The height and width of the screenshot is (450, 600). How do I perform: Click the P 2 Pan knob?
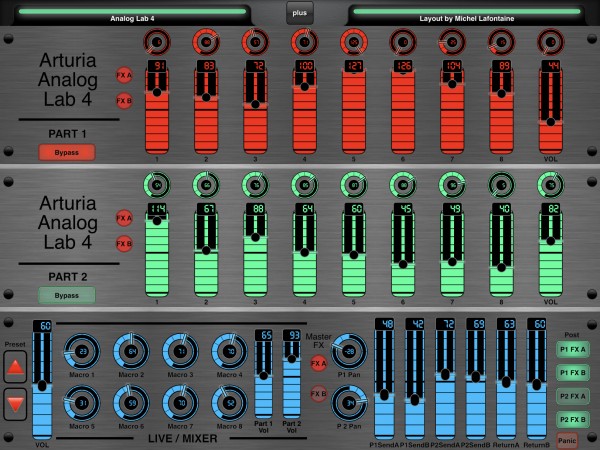tap(349, 403)
